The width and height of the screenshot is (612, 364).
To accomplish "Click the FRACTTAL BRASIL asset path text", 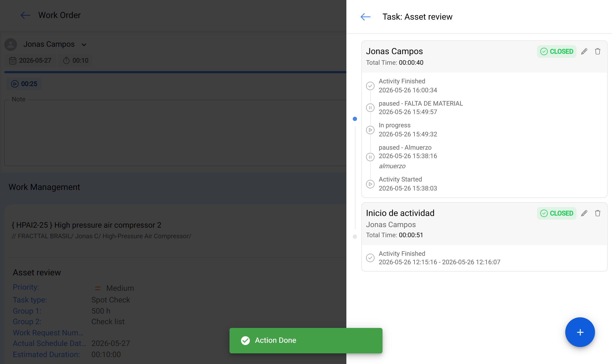I will (101, 236).
